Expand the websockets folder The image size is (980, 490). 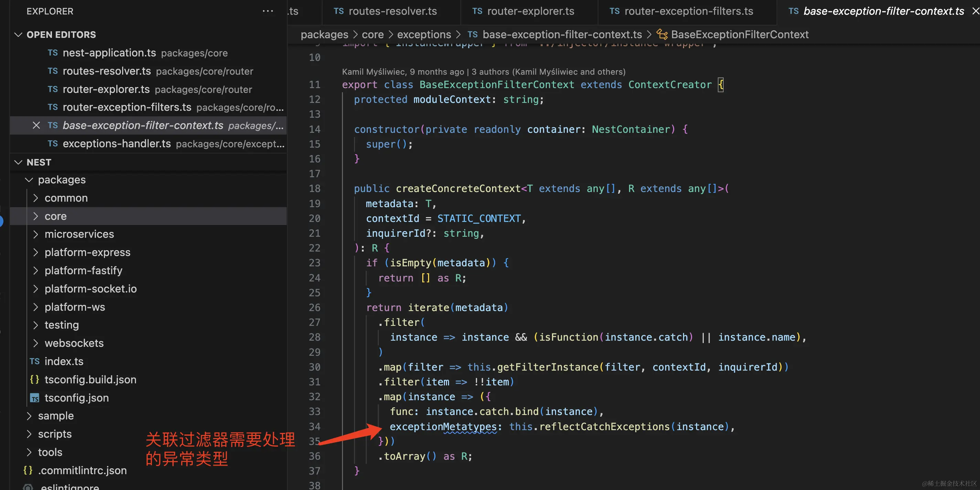pos(35,343)
